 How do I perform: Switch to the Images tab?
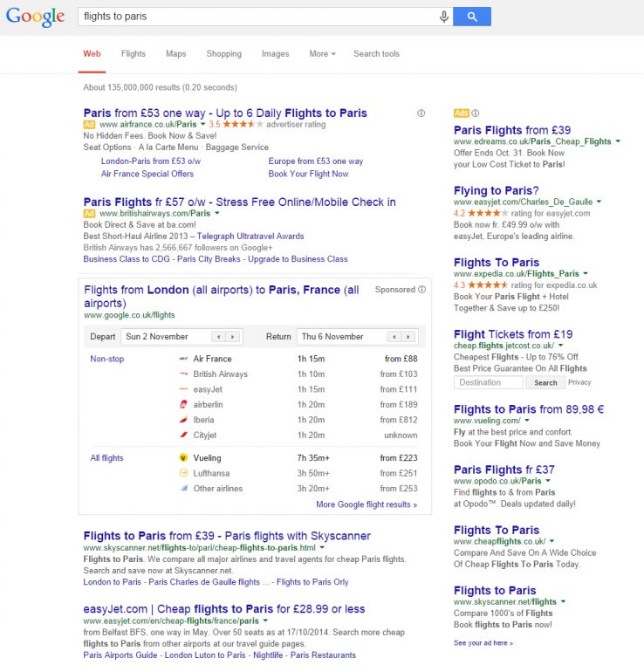(275, 54)
